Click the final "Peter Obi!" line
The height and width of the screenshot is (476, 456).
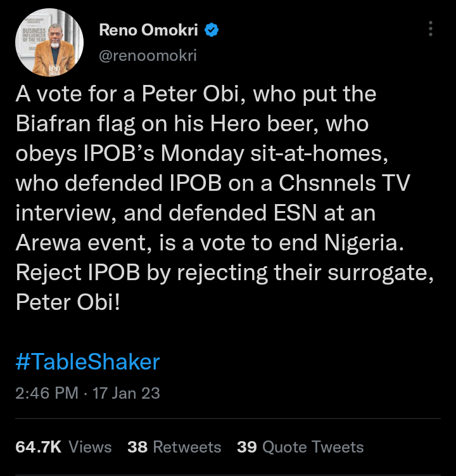coord(67,301)
